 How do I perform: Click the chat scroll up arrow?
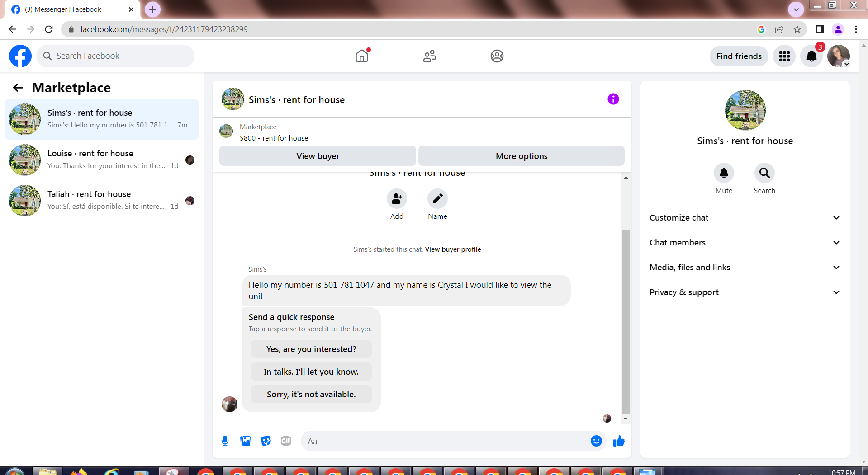click(x=626, y=177)
